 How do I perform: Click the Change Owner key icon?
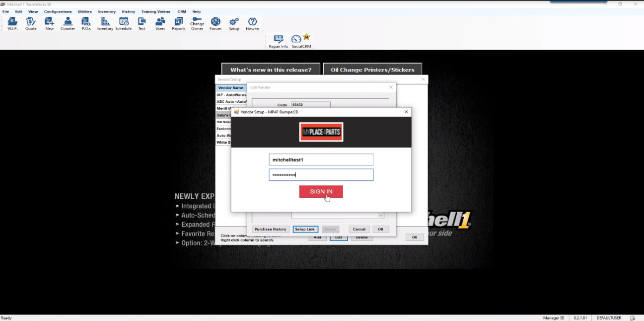(197, 23)
